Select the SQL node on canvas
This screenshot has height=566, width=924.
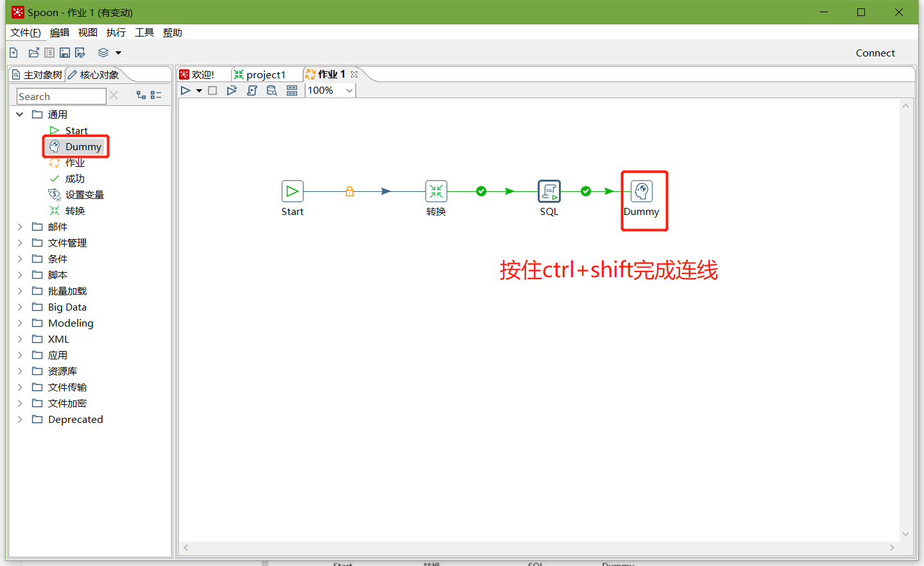click(549, 191)
